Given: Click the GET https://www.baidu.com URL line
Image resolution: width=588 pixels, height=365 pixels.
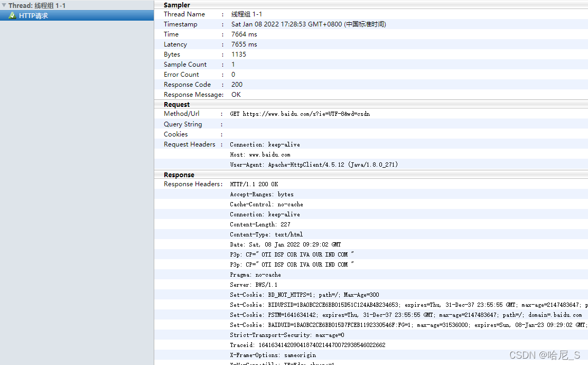Looking at the screenshot, I should (x=300, y=114).
